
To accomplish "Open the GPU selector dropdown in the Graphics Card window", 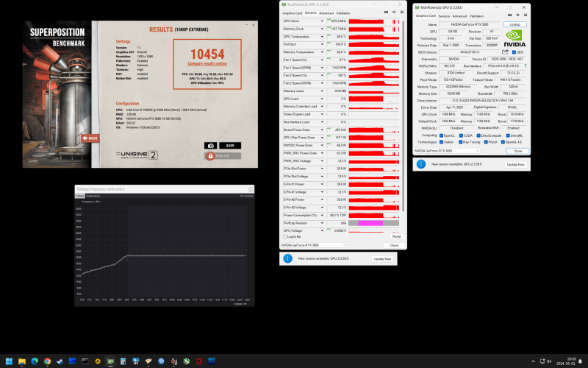I will tap(447, 151).
